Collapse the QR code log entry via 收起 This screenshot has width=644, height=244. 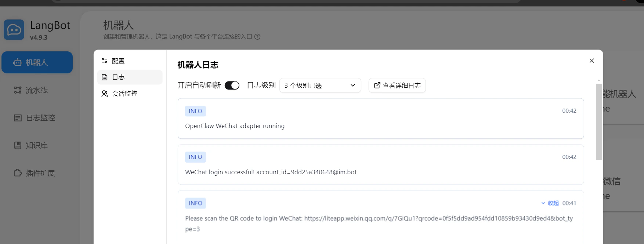[550, 203]
